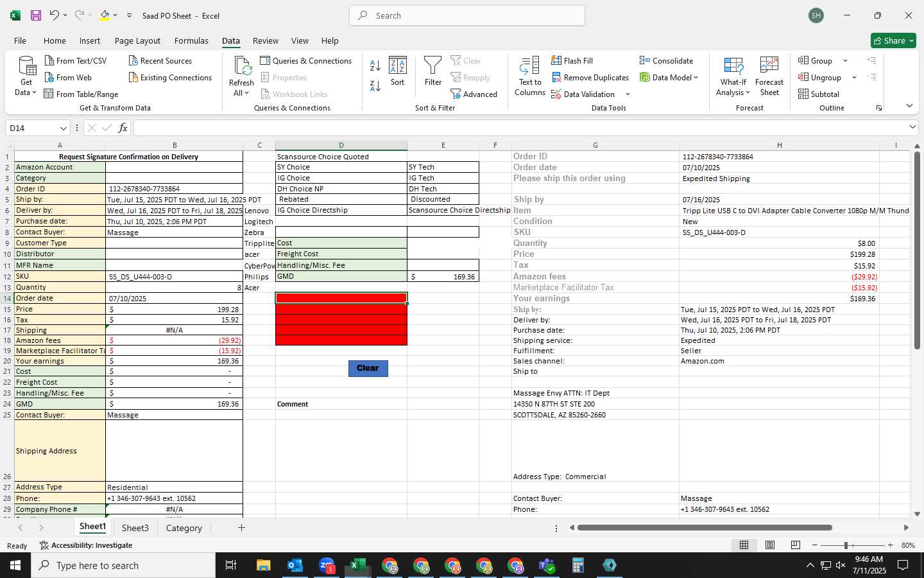Launch Text to Columns wizard
924x578 pixels.
pos(530,76)
